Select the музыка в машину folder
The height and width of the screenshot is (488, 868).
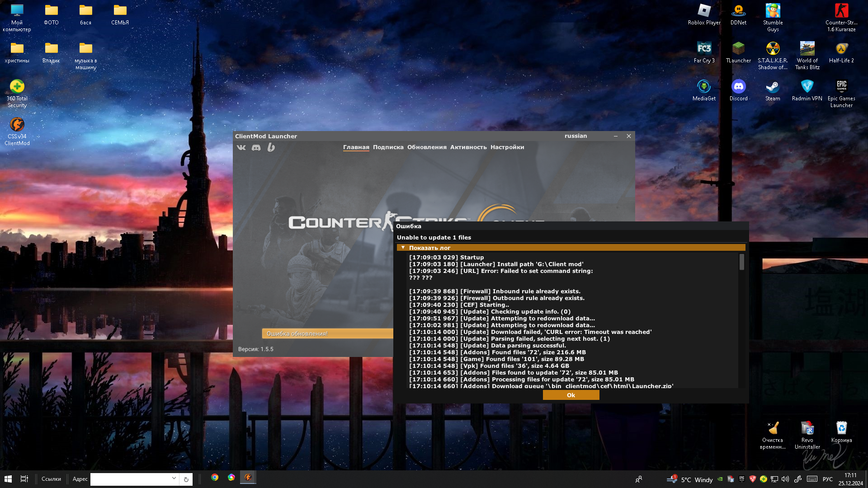tap(86, 56)
